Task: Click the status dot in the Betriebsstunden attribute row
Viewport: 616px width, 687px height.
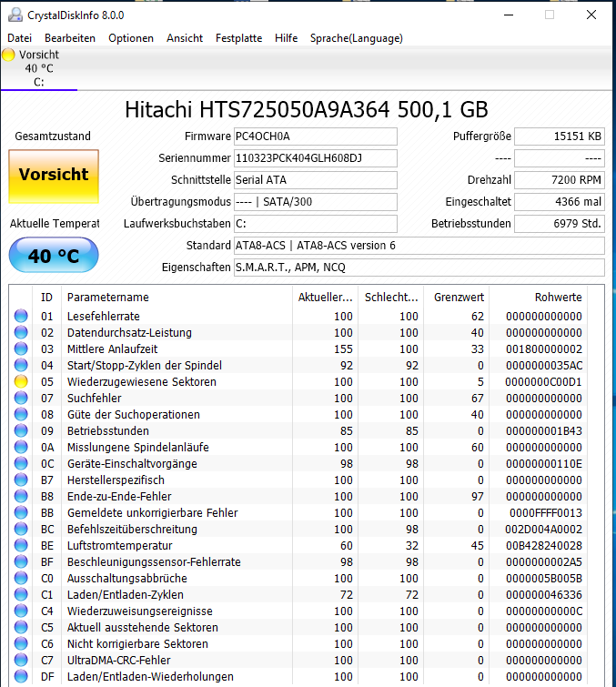Action: 21,430
